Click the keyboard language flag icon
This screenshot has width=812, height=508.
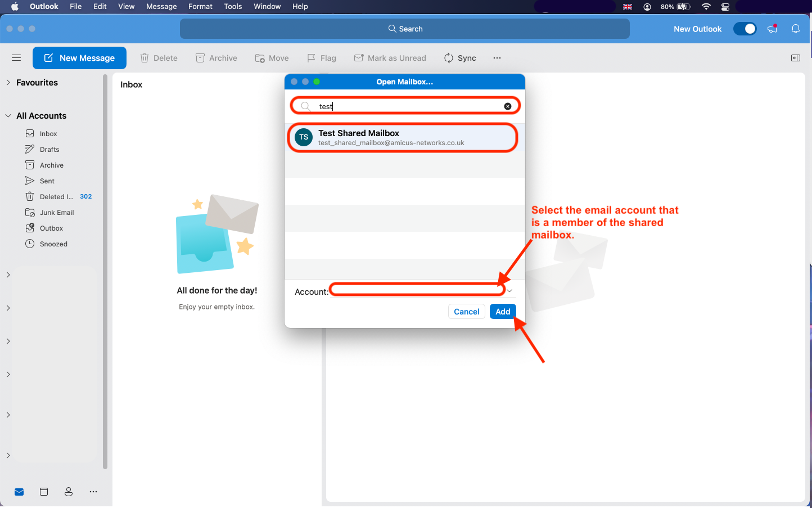(x=628, y=7)
